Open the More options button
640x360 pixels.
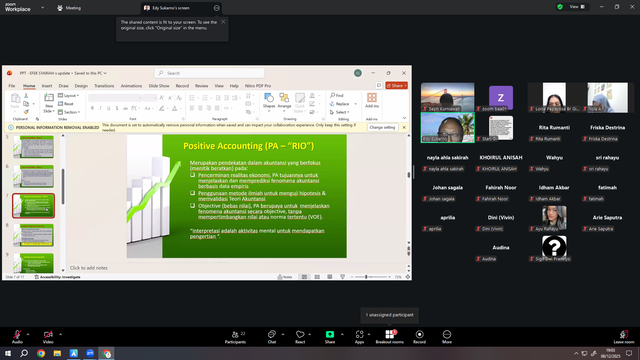pyautogui.click(x=447, y=337)
